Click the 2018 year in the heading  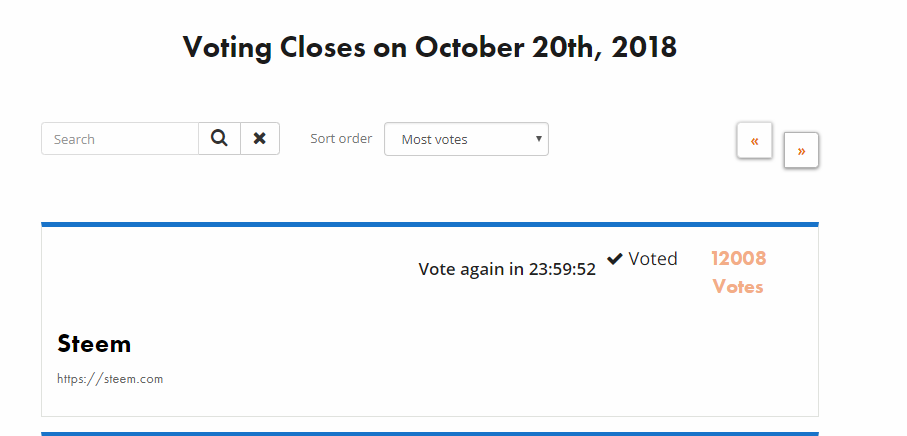[644, 47]
